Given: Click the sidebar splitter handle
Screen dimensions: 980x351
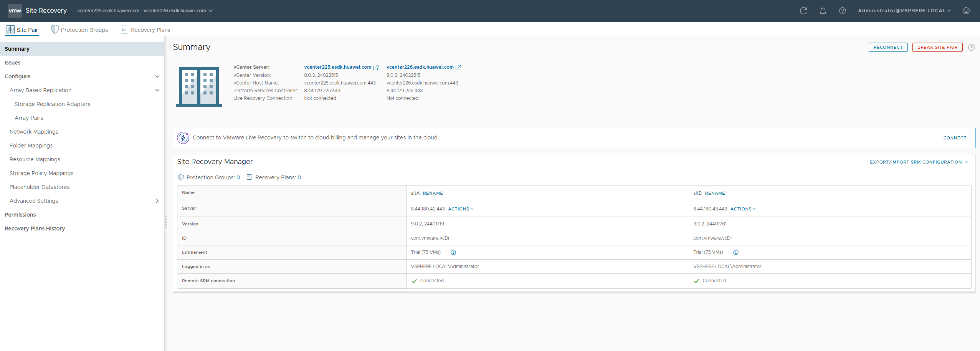Looking at the screenshot, I should click(166, 222).
